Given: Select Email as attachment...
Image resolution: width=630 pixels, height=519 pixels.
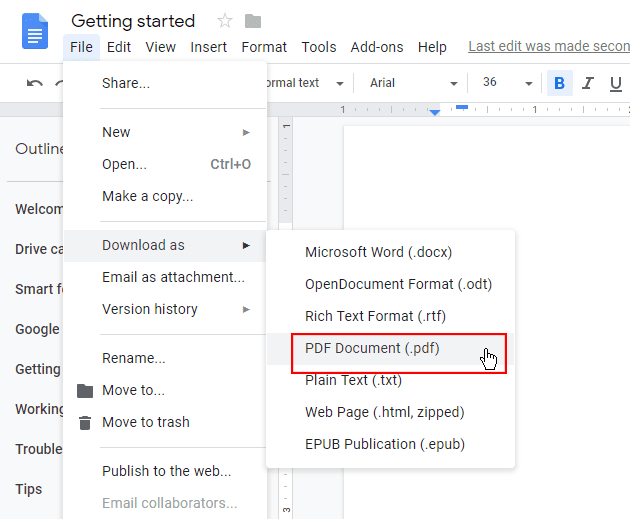Looking at the screenshot, I should point(164,277).
